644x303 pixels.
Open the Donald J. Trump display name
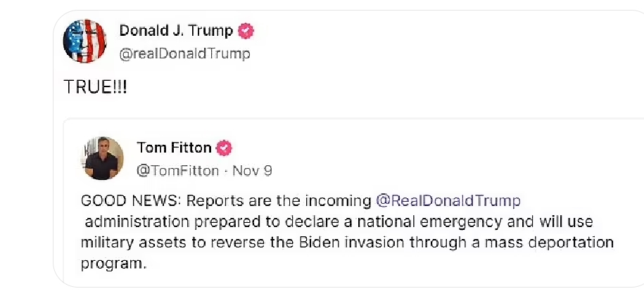(176, 31)
